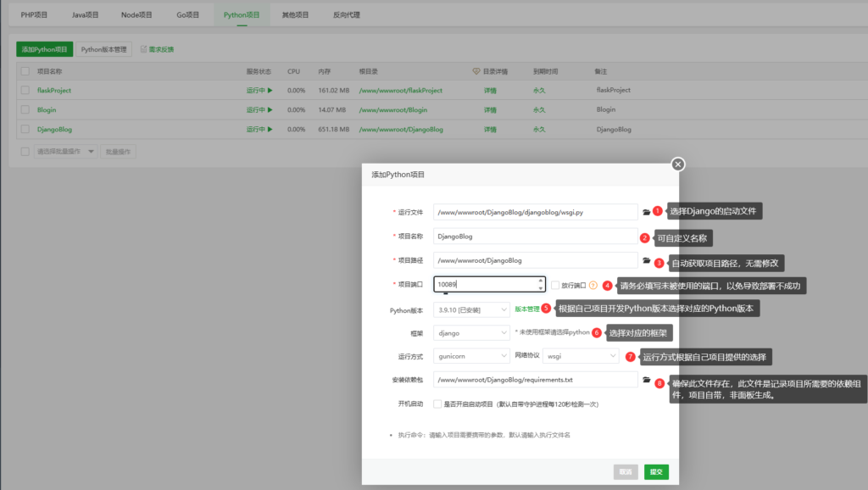
Task: Close the 添加Python项目 dialog
Action: (x=677, y=164)
